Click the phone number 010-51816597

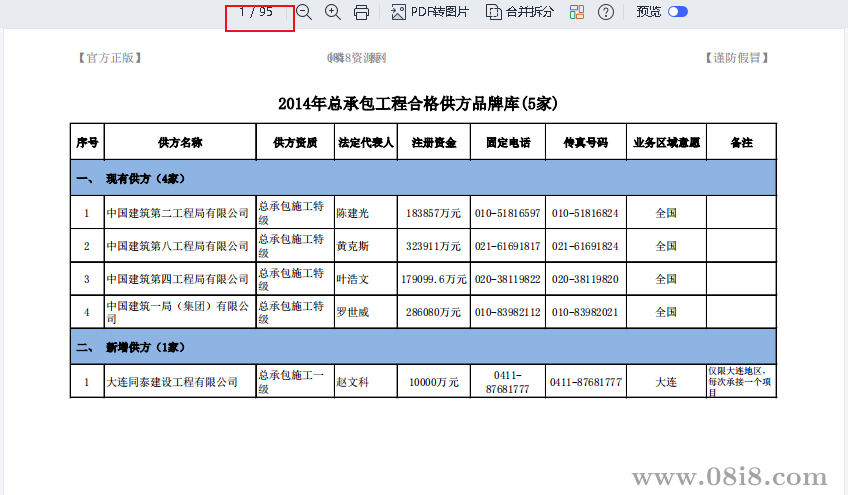(507, 213)
